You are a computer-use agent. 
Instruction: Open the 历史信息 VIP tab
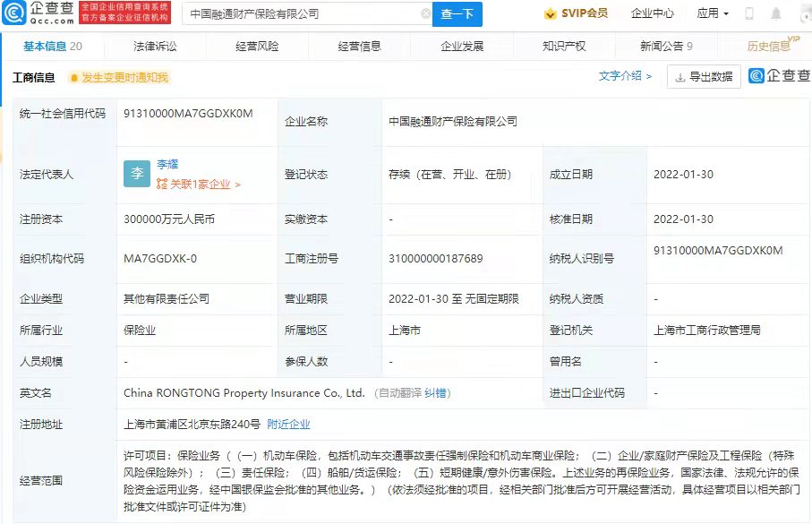(x=771, y=47)
